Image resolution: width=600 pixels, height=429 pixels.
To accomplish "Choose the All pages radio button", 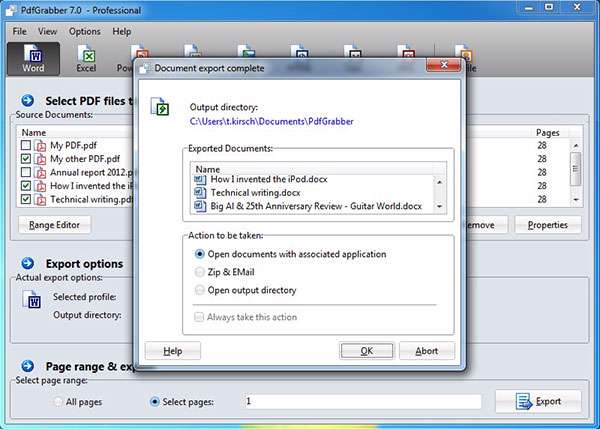I will [x=59, y=402].
